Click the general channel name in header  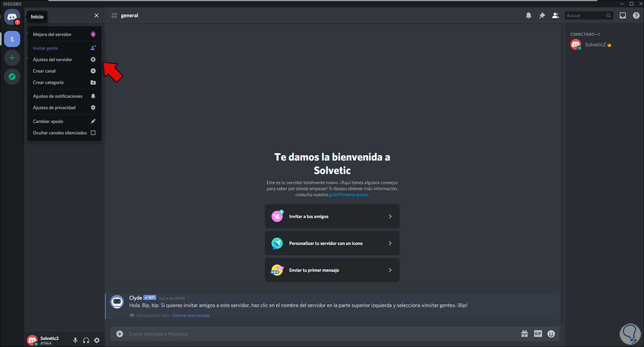pyautogui.click(x=130, y=15)
